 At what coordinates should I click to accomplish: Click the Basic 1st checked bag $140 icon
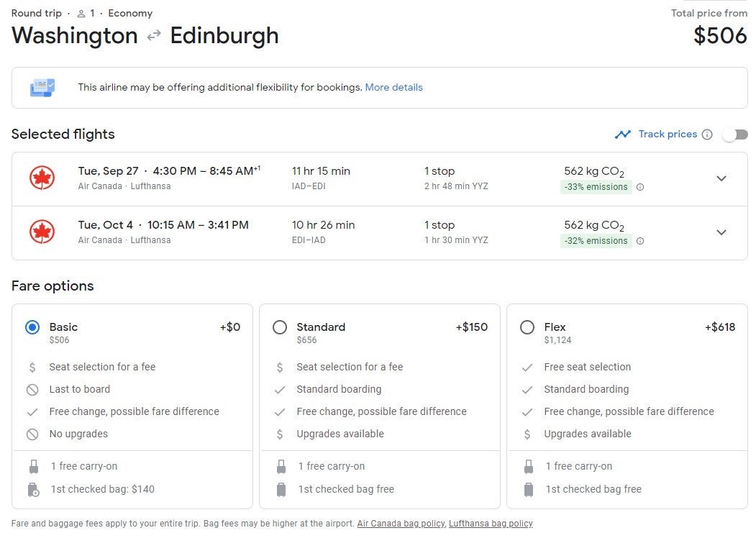33,490
